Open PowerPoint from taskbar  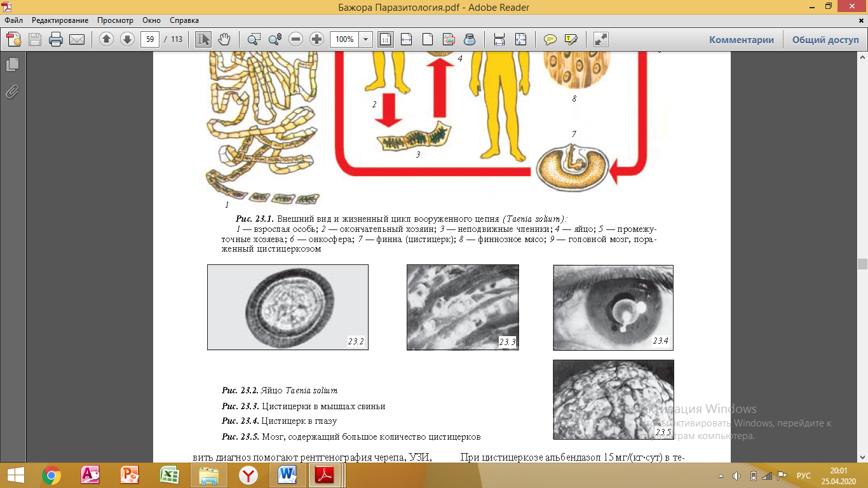[130, 475]
